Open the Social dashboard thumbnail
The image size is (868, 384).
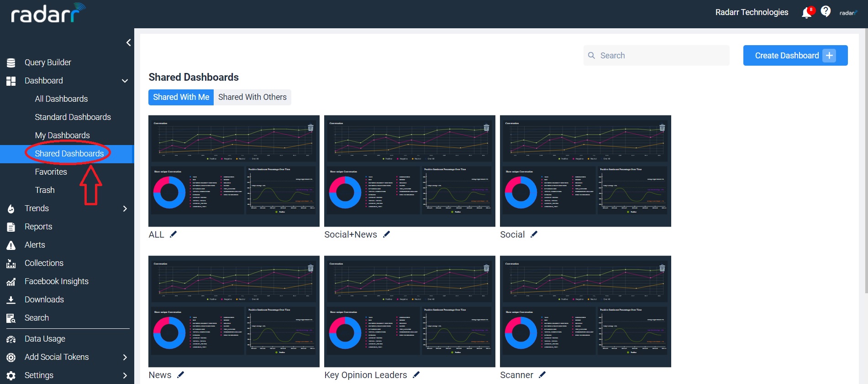pyautogui.click(x=585, y=171)
